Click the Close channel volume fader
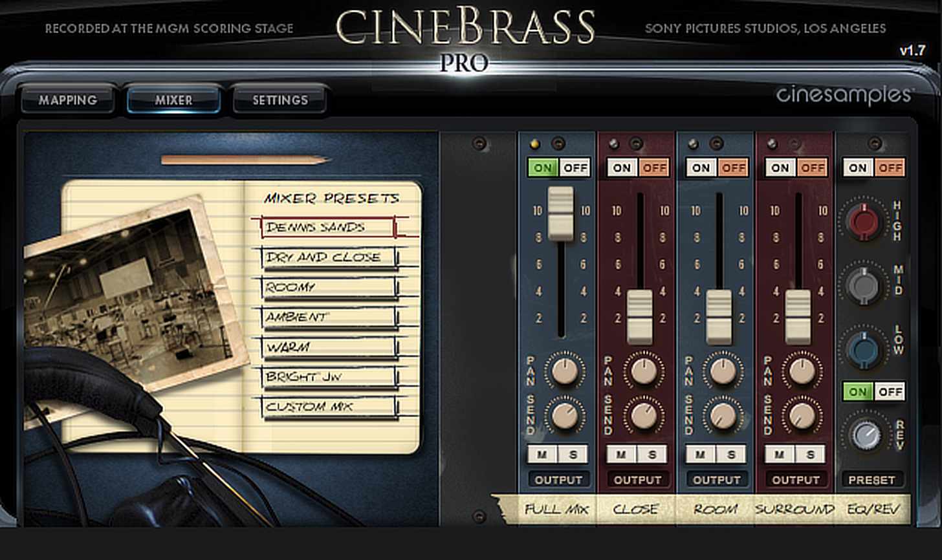The width and height of the screenshot is (942, 560). tap(640, 317)
